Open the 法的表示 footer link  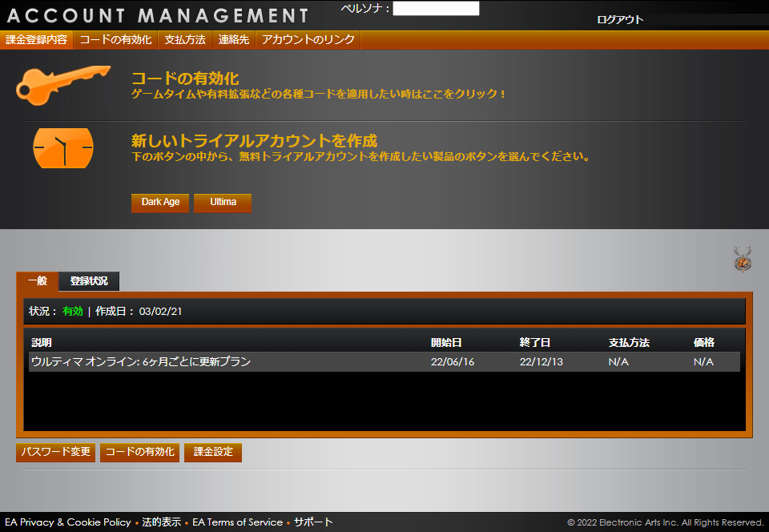161,522
